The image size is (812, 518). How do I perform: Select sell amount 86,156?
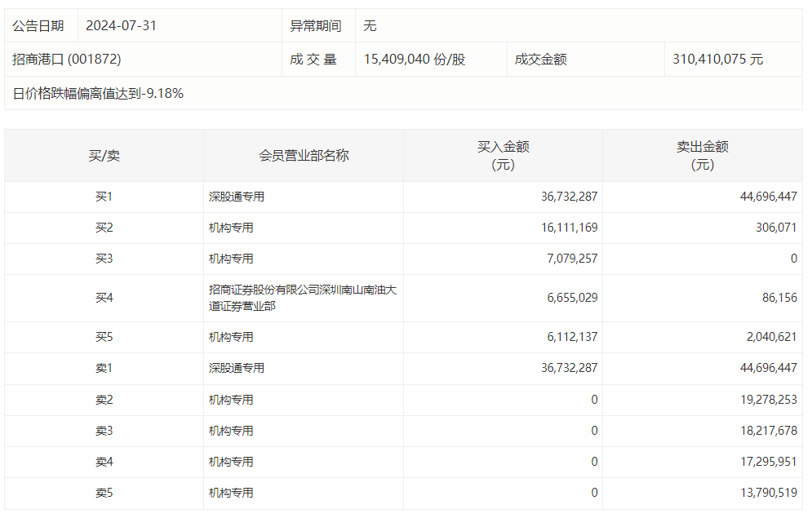point(779,298)
